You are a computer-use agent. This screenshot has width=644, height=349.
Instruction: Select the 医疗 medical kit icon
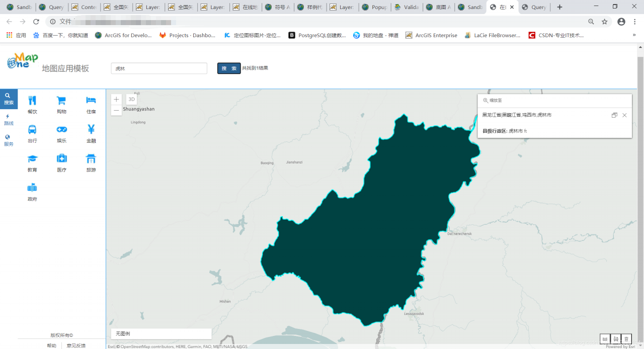61,158
